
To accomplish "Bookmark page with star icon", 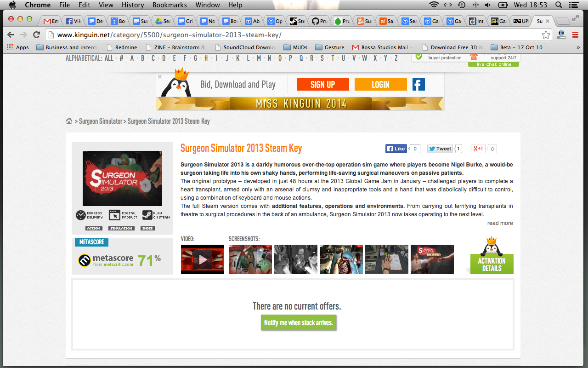I will click(546, 35).
